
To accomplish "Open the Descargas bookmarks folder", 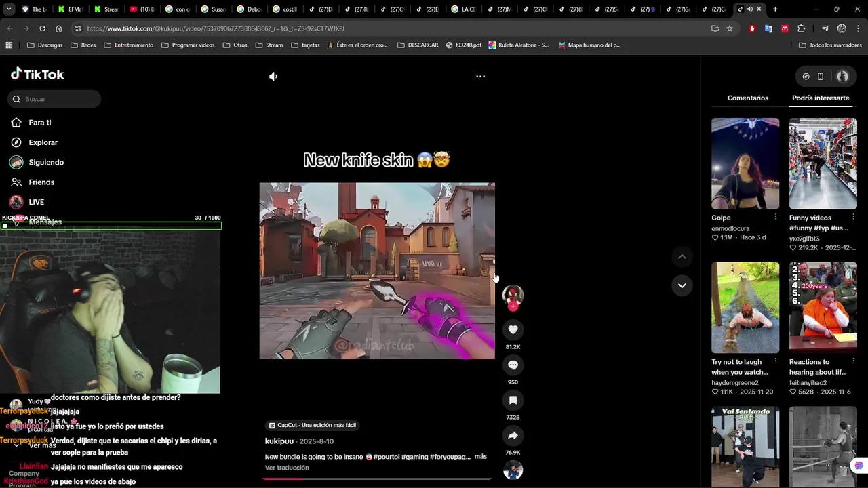I will [45, 45].
